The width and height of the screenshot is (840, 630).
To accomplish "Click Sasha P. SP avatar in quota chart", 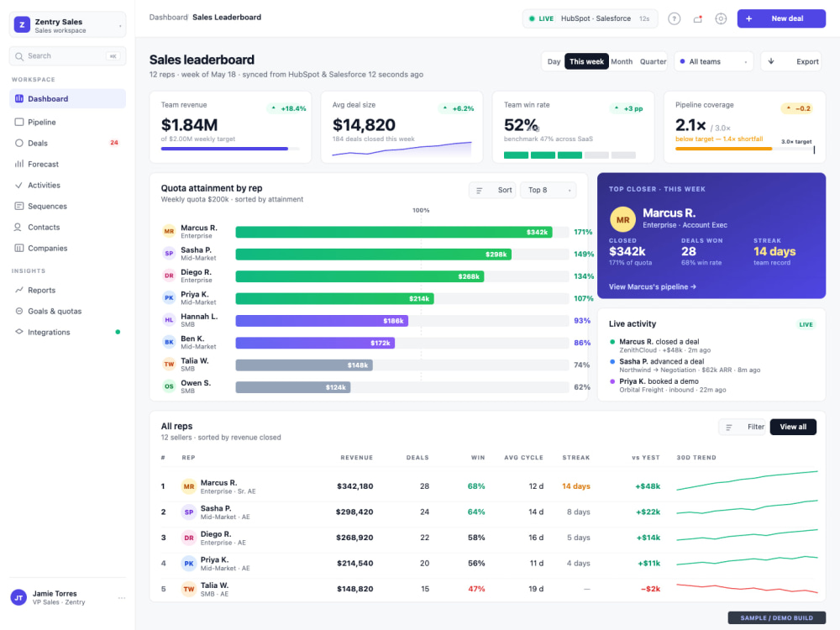I will tap(169, 254).
